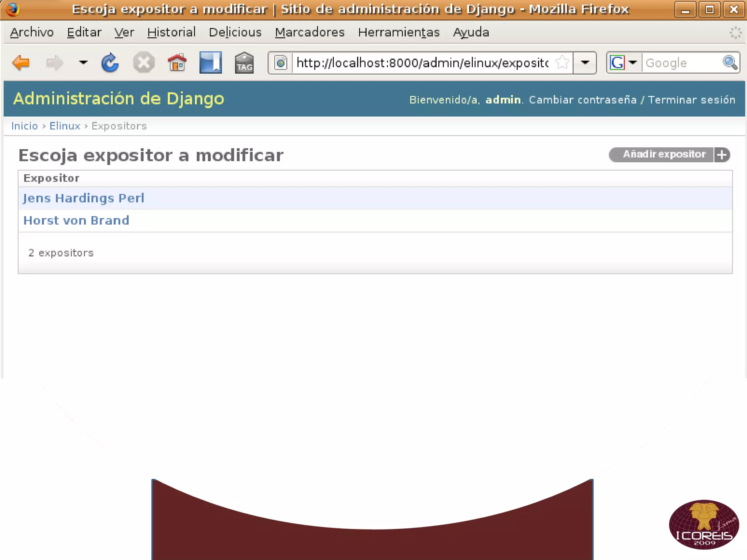Viewport: 747px width, 560px height.
Task: Close the Firefox window
Action: 734,9
